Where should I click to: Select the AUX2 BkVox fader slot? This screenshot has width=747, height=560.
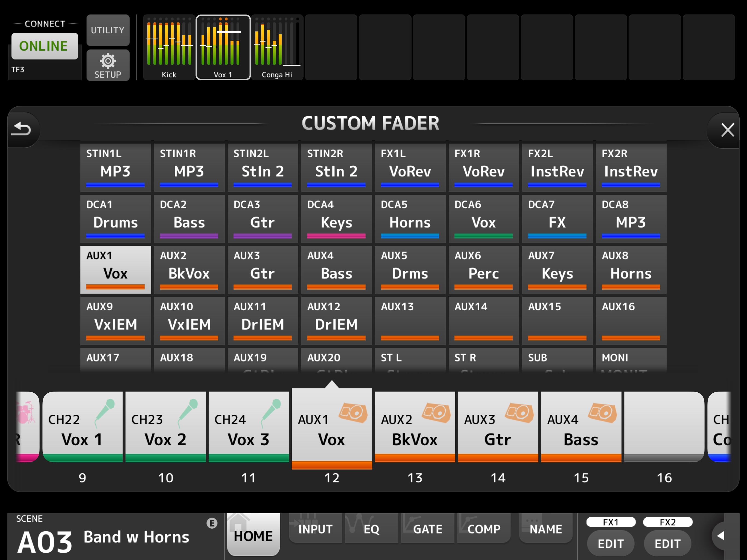pos(415,427)
